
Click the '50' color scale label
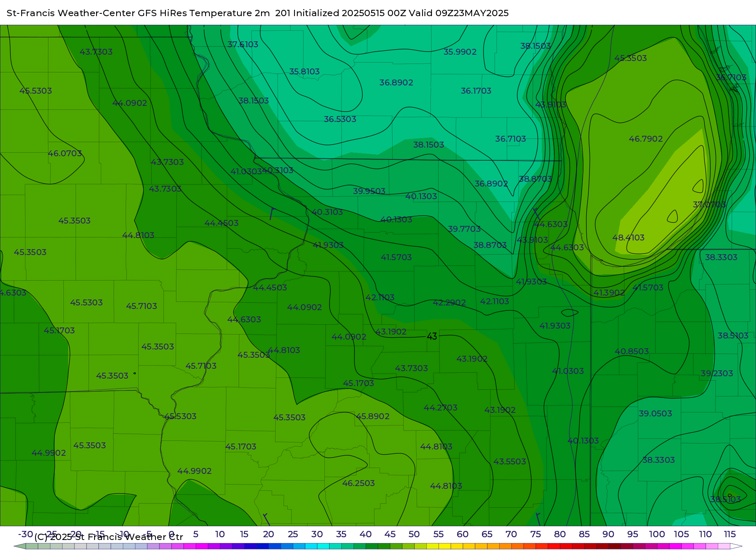(414, 534)
